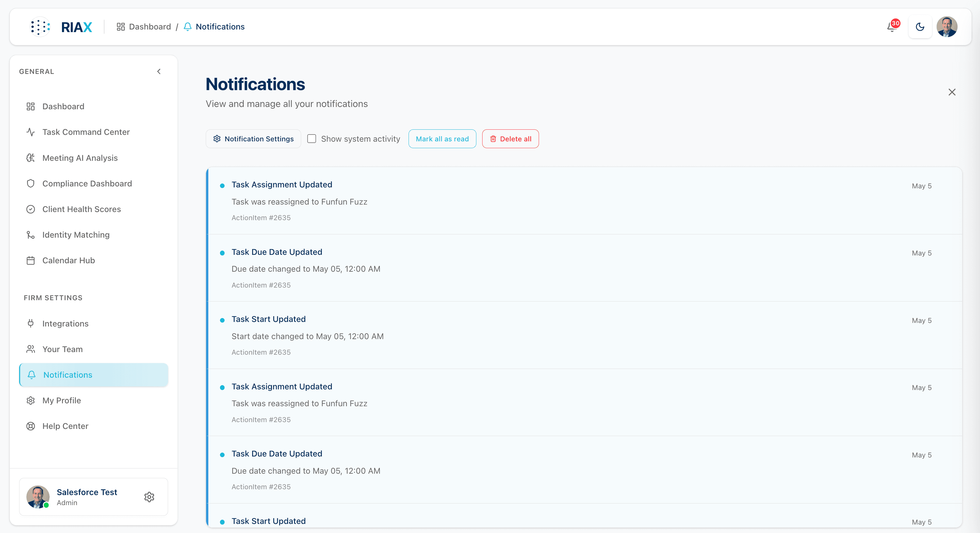Click the Integrations plug icon

tap(31, 324)
